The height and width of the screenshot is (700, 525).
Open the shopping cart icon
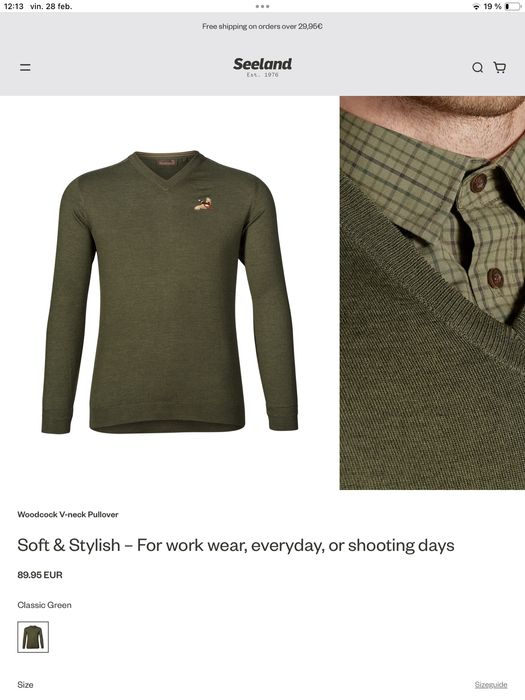[500, 67]
